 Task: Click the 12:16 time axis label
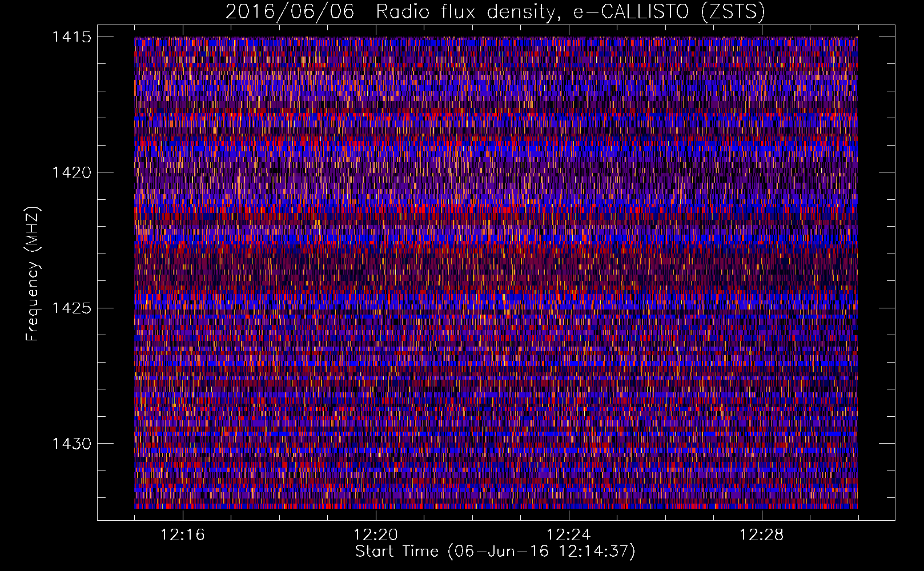183,535
